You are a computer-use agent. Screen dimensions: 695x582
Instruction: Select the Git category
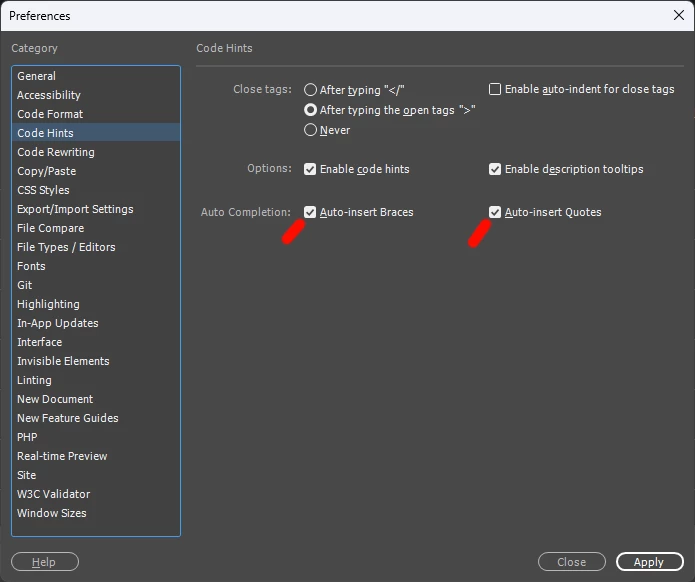96,285
